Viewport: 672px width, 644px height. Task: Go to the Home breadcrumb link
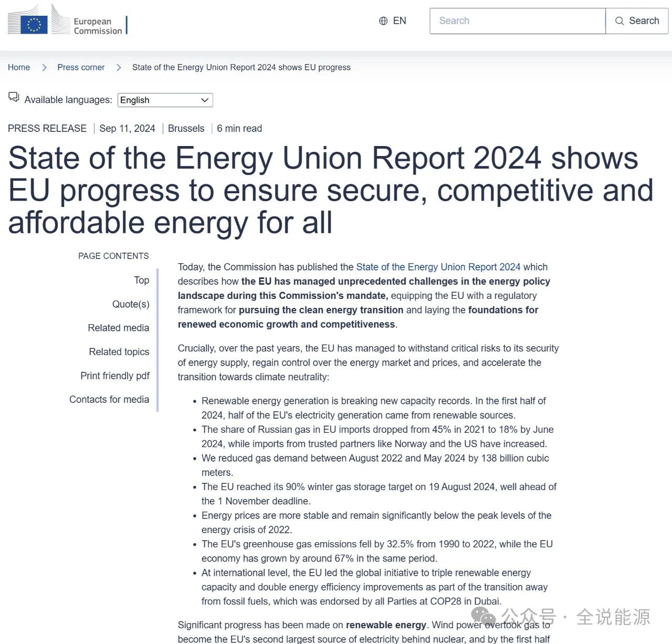pyautogui.click(x=19, y=67)
